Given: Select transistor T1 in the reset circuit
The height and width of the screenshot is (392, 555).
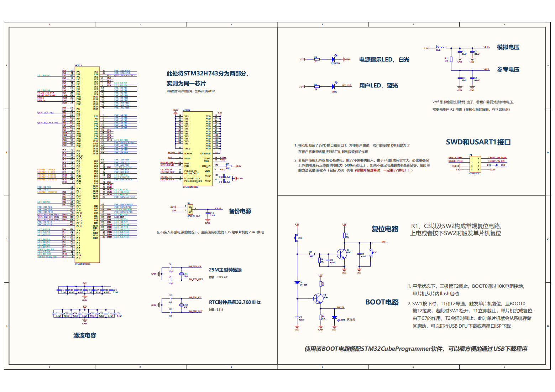Looking at the screenshot, I should click(x=342, y=254).
